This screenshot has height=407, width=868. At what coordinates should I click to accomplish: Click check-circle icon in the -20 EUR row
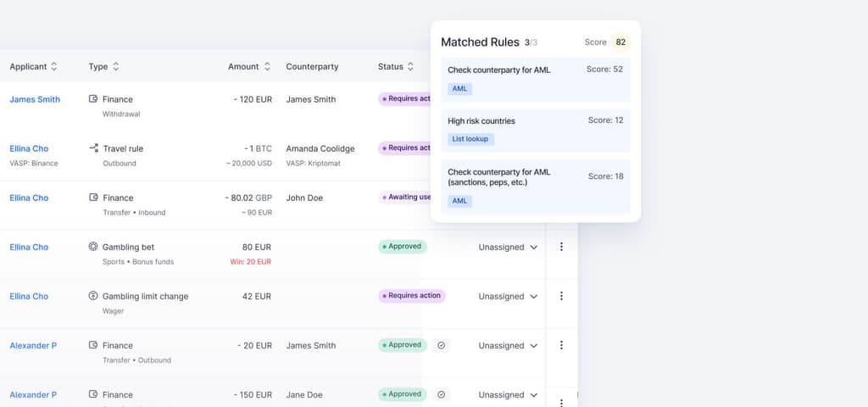tap(441, 345)
